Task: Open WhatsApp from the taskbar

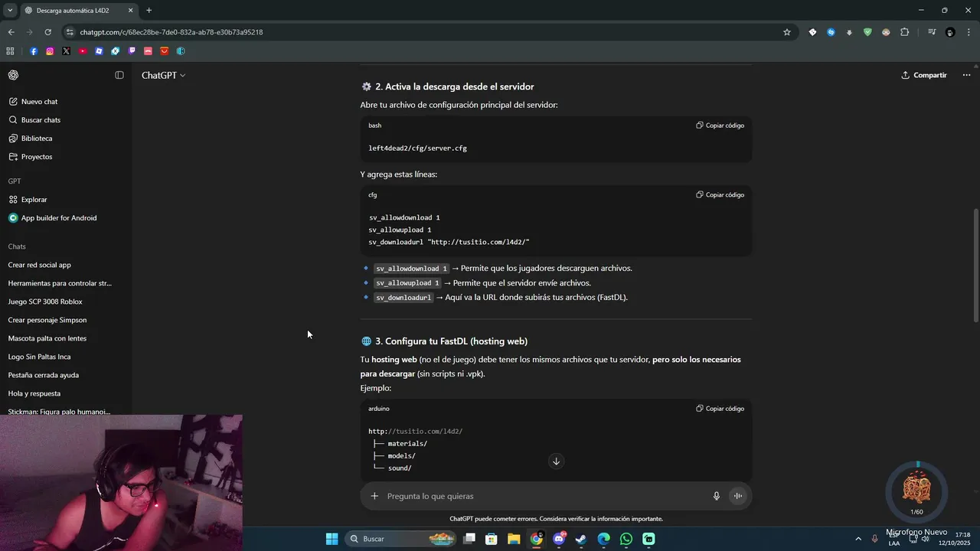Action: (x=626, y=539)
